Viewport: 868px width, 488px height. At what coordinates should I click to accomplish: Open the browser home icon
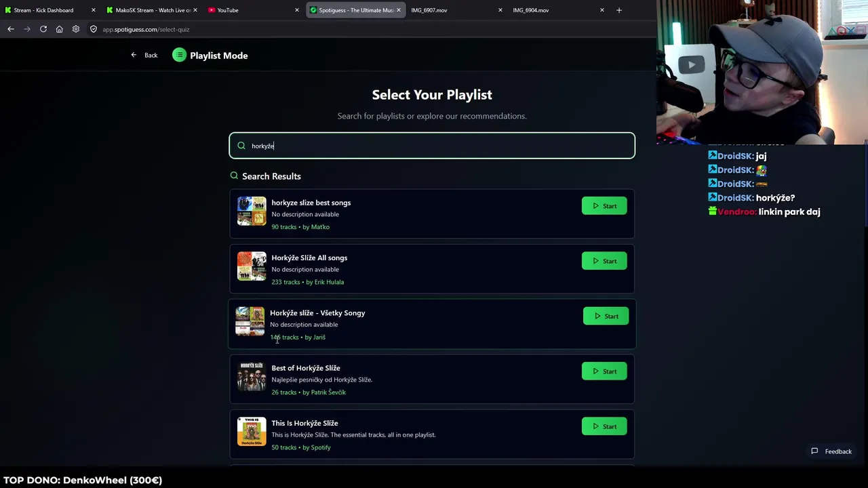pos(60,29)
